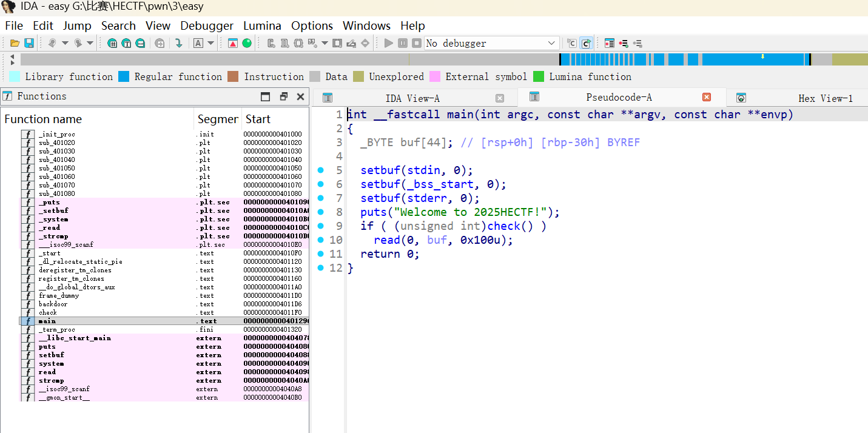Viewport: 868px width, 433px height.
Task: Save the database using the Save icon
Action: [28, 43]
